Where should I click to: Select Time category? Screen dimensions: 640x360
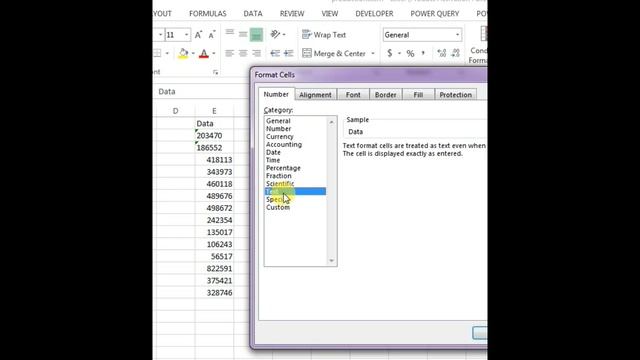273,160
